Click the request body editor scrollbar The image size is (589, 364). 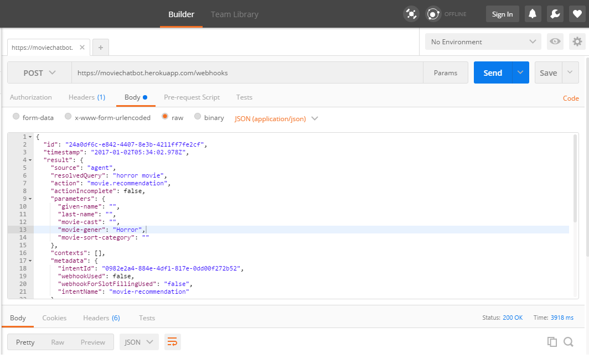click(575, 178)
